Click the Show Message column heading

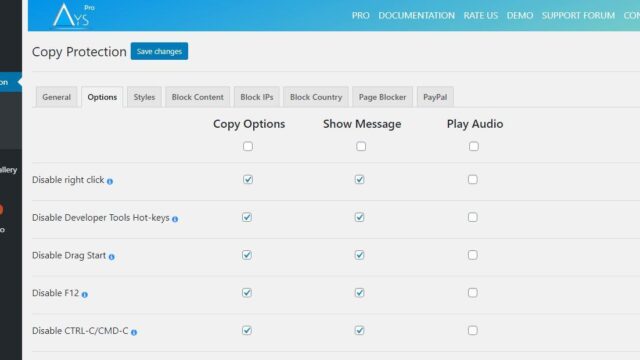[362, 124]
